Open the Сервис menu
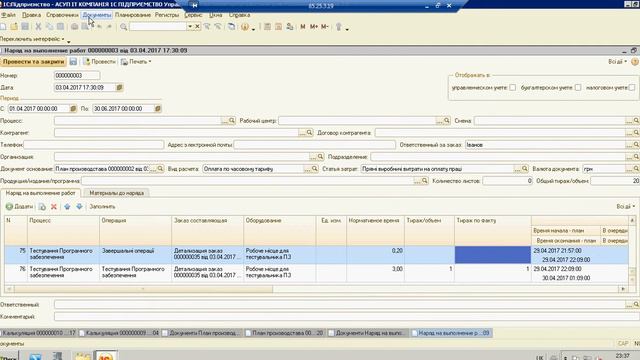The width and height of the screenshot is (640, 360). click(193, 15)
